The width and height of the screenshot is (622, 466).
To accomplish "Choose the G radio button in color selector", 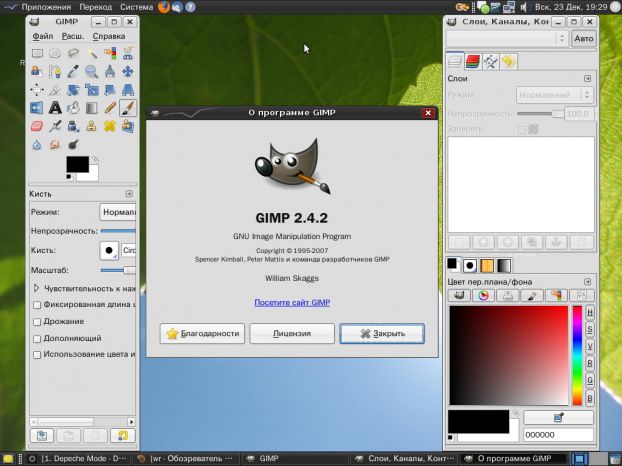I will coord(590,381).
